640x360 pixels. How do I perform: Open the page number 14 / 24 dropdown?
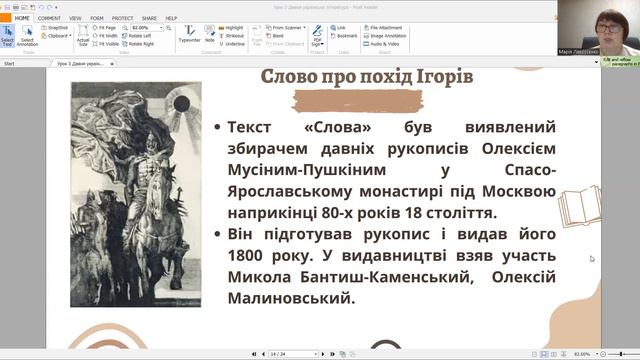(x=315, y=354)
